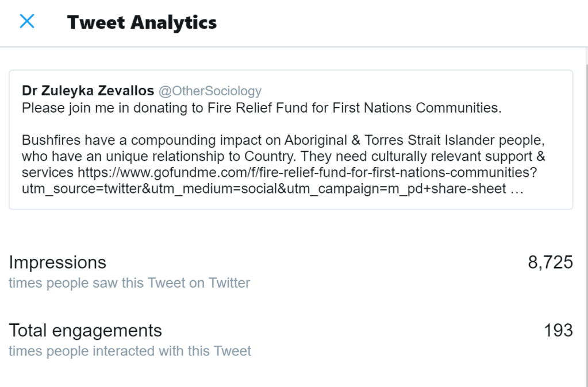Click the engagements description text

(129, 351)
